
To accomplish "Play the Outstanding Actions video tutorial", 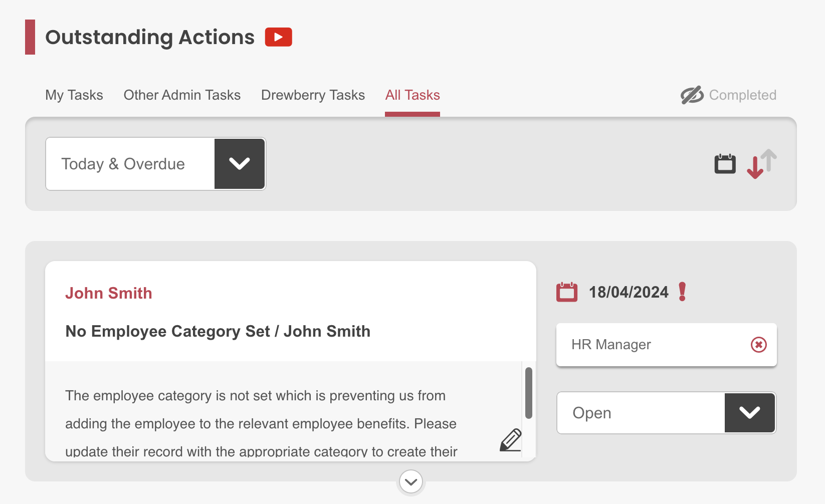I will pos(279,37).
